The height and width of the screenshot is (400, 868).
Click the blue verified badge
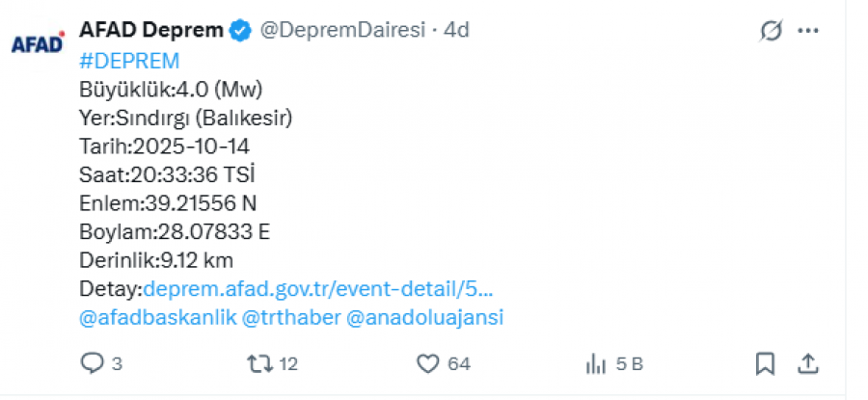pyautogui.click(x=240, y=31)
